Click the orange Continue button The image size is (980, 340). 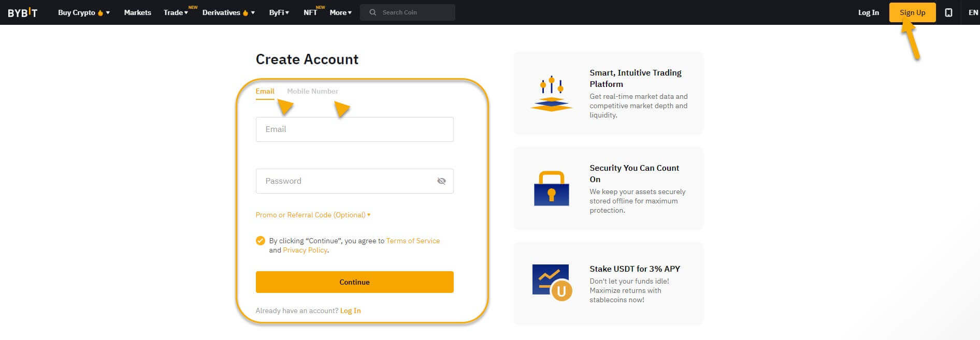(354, 282)
